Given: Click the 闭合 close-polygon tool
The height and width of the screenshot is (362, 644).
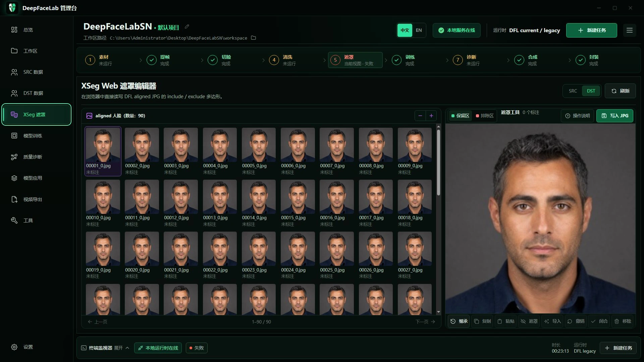Looking at the screenshot, I should [x=599, y=321].
